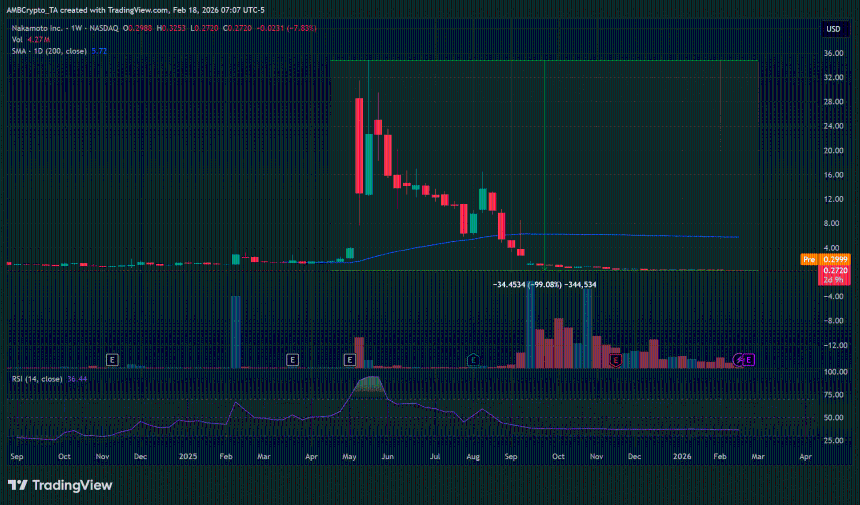Open the earnings E marker near mid-March 2025
860x505 pixels.
[292, 360]
